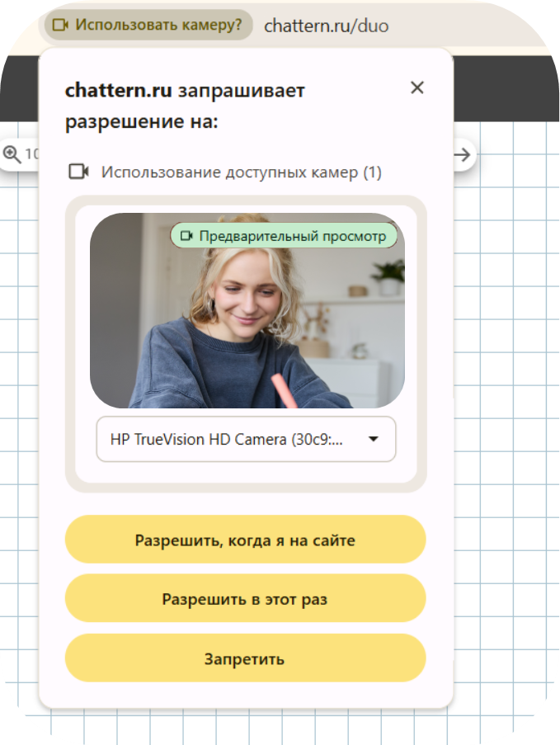
Task: Click the right arrow icon behind the dialog
Action: coord(462,154)
